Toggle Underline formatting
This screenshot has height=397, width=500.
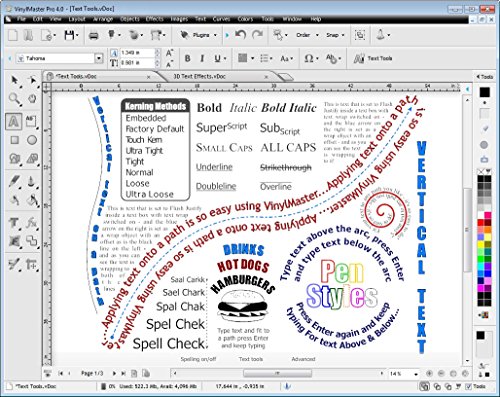pos(217,58)
